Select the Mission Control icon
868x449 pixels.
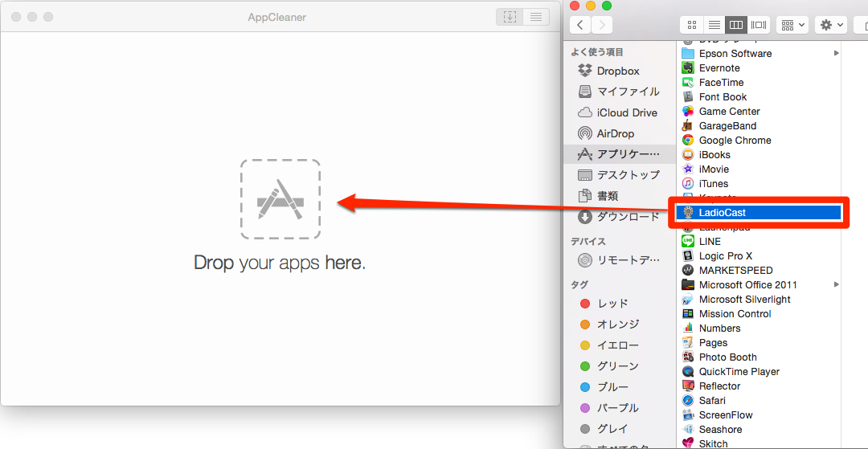coord(688,313)
